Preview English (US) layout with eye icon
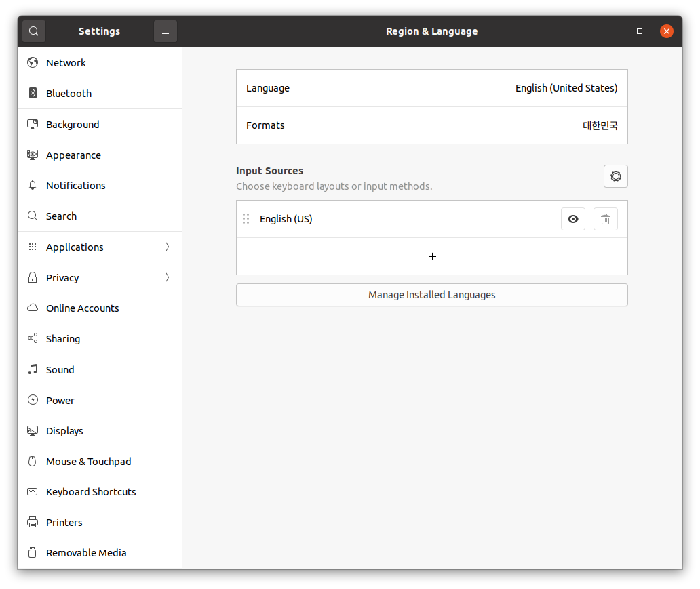The width and height of the screenshot is (700, 589). pos(572,219)
